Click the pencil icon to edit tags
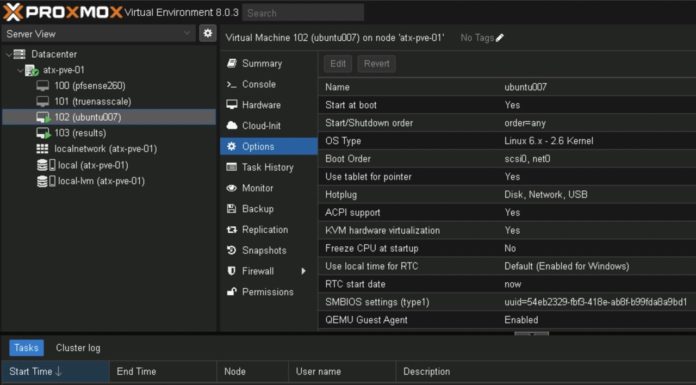The width and height of the screenshot is (696, 385). coord(500,38)
